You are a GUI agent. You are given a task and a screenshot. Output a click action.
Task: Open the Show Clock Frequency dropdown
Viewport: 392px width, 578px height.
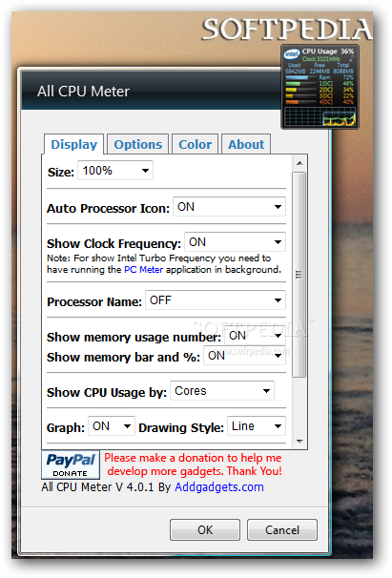point(235,242)
